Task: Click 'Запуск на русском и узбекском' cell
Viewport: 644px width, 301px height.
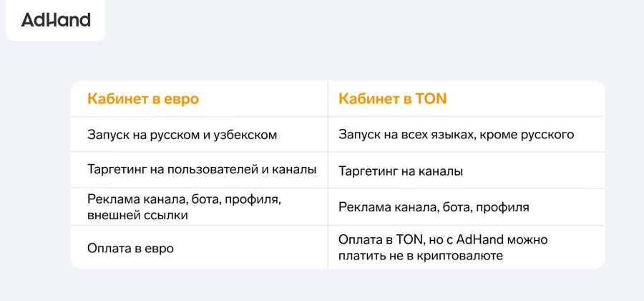Action: [182, 135]
